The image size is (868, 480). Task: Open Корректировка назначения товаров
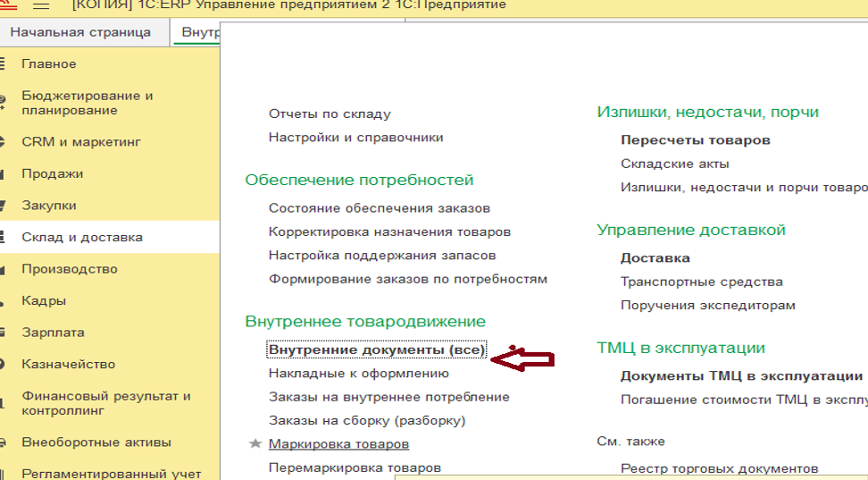(389, 232)
